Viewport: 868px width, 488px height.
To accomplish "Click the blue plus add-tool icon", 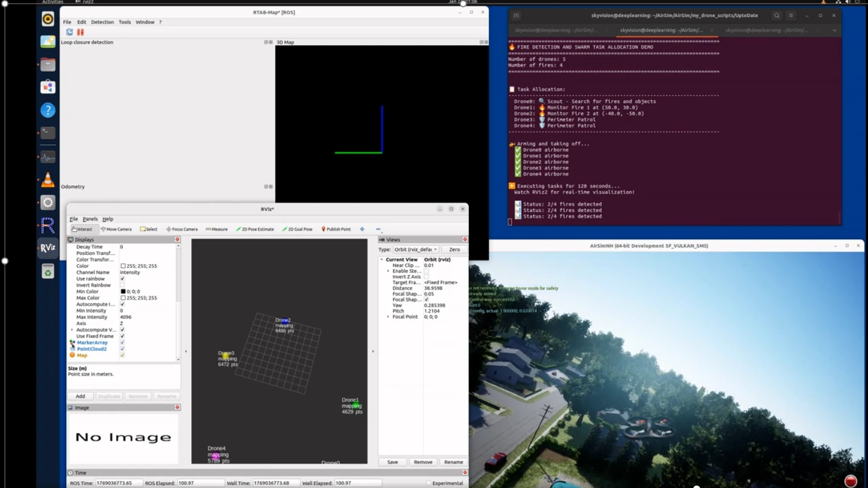I will click(362, 229).
